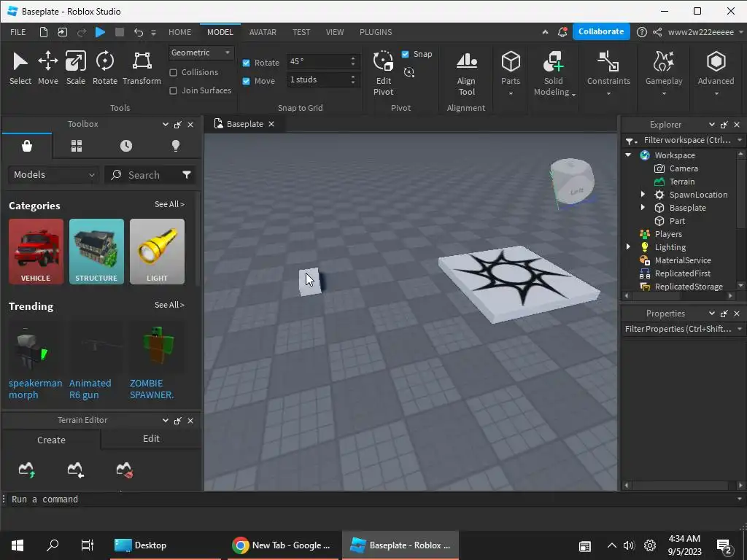Activate the Select arrow tool
Screen dimensions: 747x560
tap(20, 68)
